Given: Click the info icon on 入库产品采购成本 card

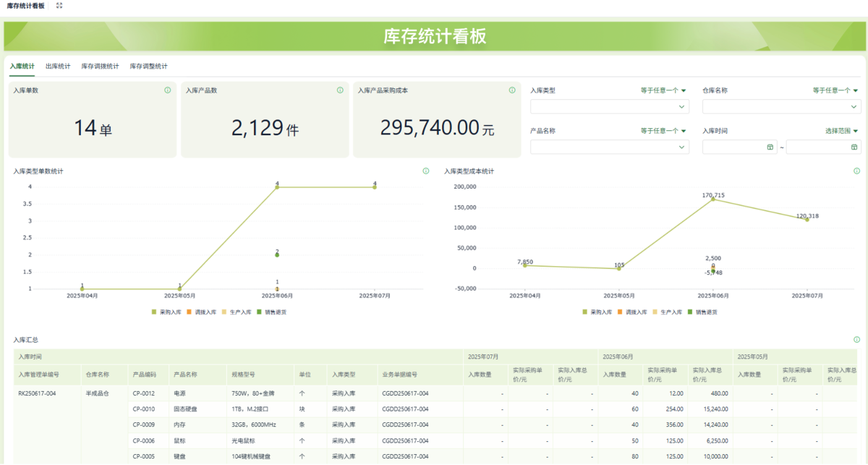Looking at the screenshot, I should pos(512,90).
